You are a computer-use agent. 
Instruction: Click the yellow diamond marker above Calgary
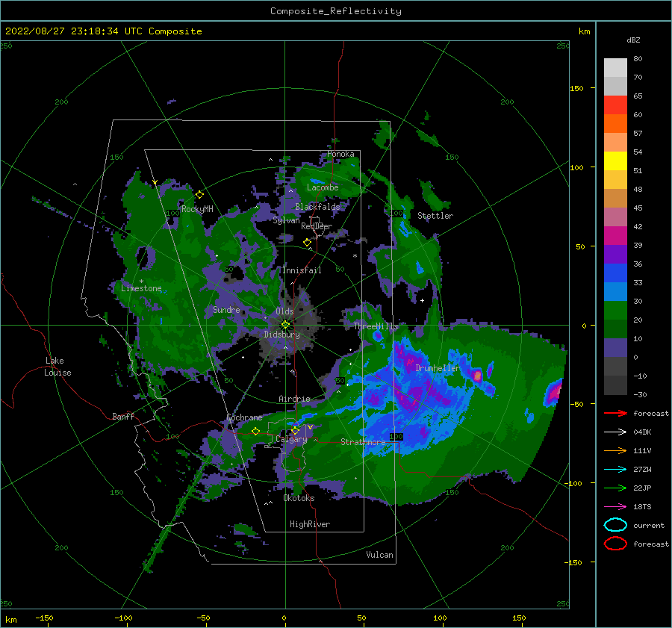point(295,430)
